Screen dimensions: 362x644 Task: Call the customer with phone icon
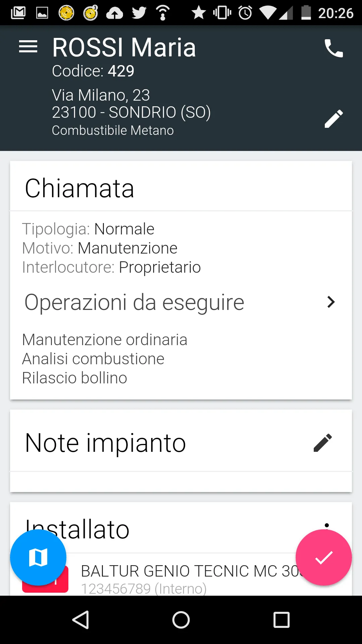334,48
